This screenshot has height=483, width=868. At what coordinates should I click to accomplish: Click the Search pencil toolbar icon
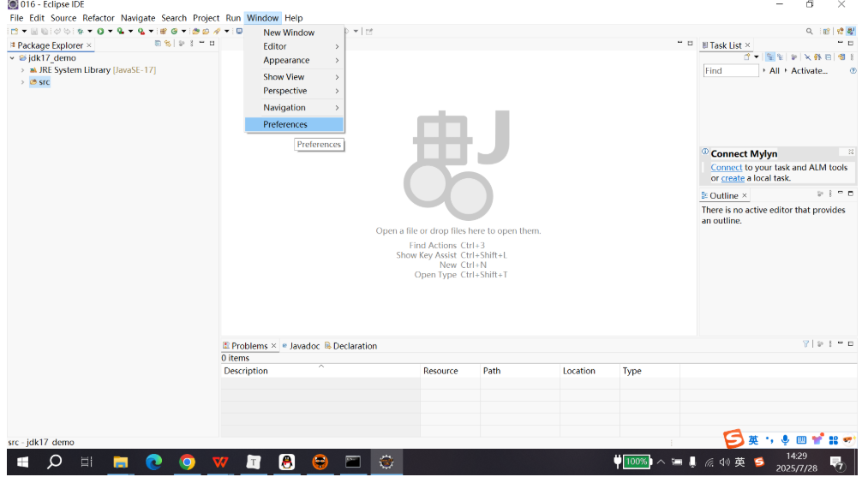(x=217, y=32)
